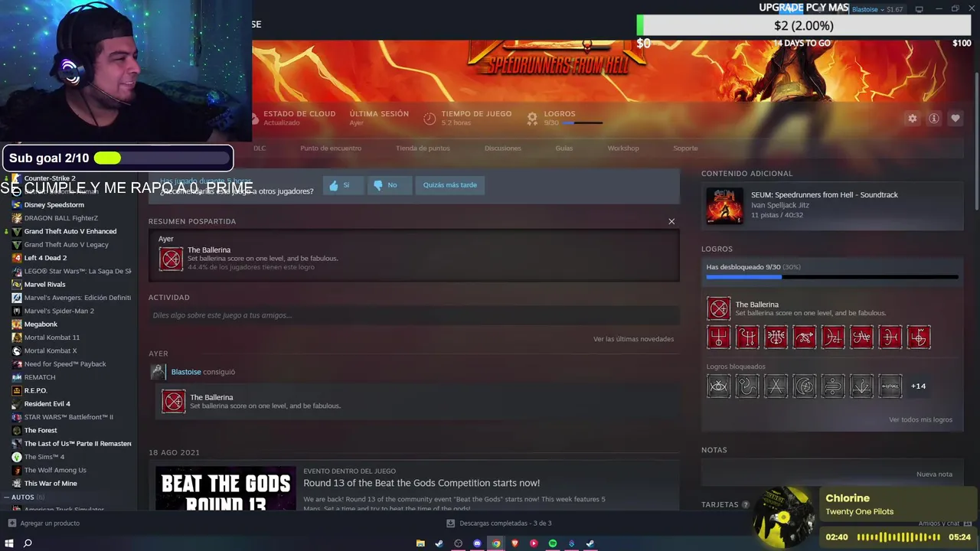Open locked achievement with X symbol
980x551 pixels.
pos(776,386)
